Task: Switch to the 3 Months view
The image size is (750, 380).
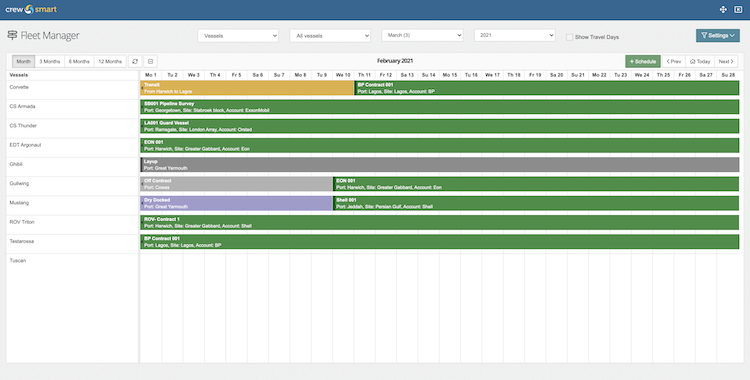Action: 50,61
